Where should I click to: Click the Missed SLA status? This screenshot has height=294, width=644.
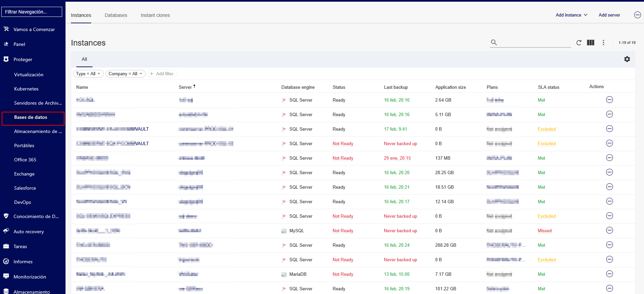(x=545, y=231)
